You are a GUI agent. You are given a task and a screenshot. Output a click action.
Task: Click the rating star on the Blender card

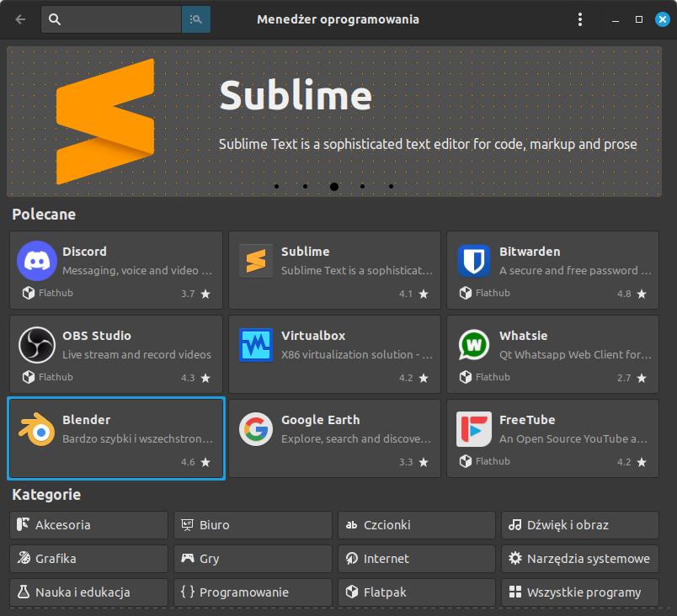click(x=205, y=462)
